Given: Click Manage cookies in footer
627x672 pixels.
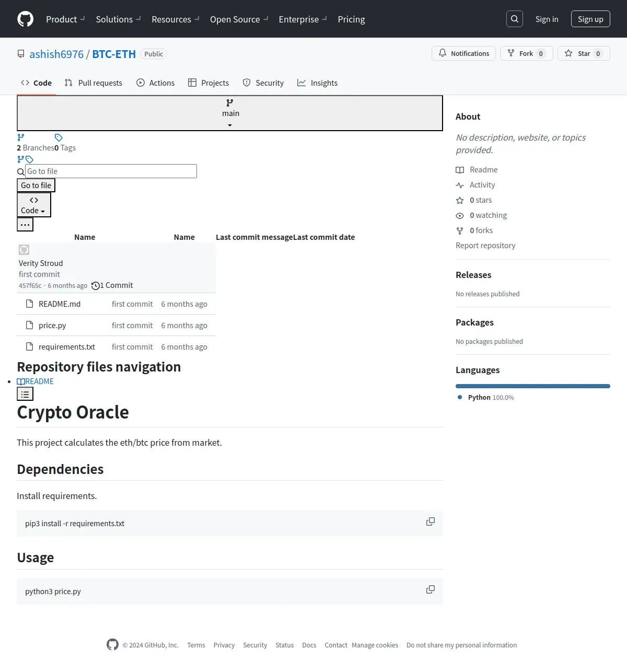Looking at the screenshot, I should [x=375, y=645].
